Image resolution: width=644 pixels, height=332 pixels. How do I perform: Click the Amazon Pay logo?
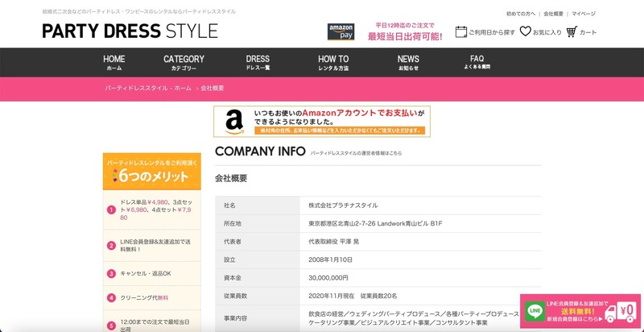pyautogui.click(x=341, y=31)
